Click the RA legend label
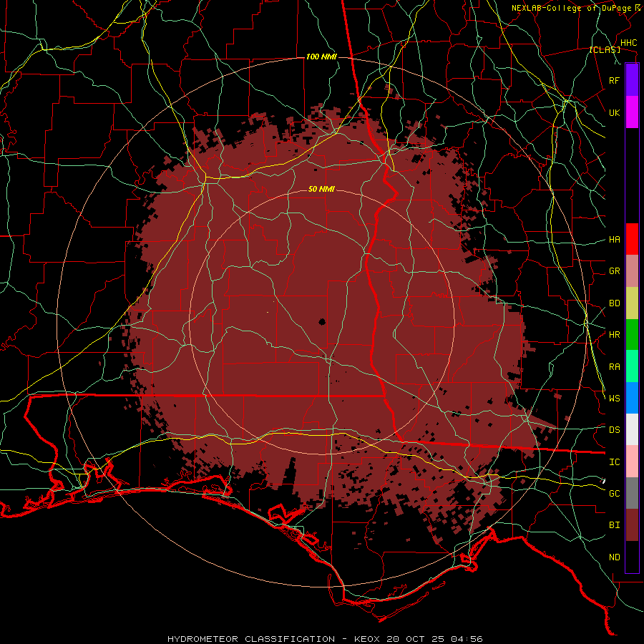 coord(614,367)
